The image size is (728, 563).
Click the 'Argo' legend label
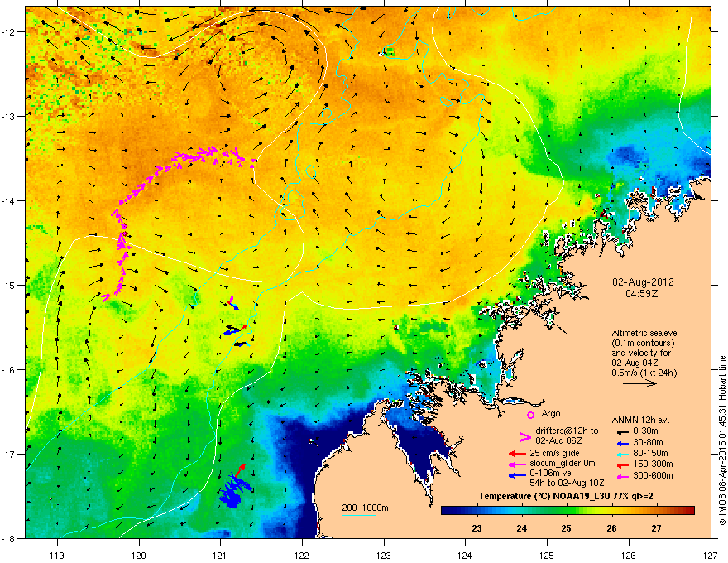click(551, 413)
